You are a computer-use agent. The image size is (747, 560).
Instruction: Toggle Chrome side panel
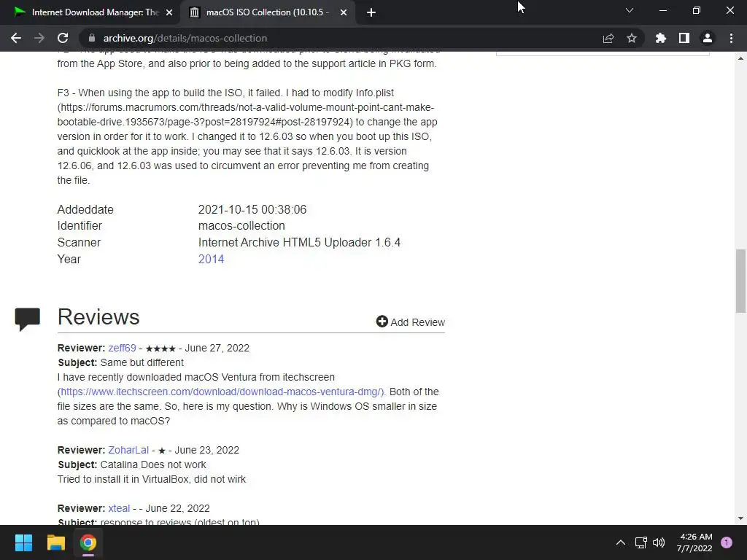(x=684, y=38)
